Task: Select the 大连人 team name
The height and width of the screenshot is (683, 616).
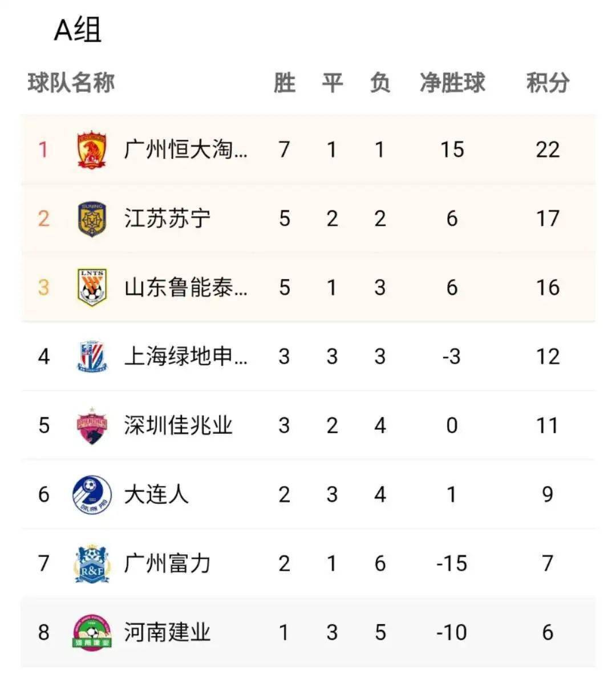Action: coord(156,494)
